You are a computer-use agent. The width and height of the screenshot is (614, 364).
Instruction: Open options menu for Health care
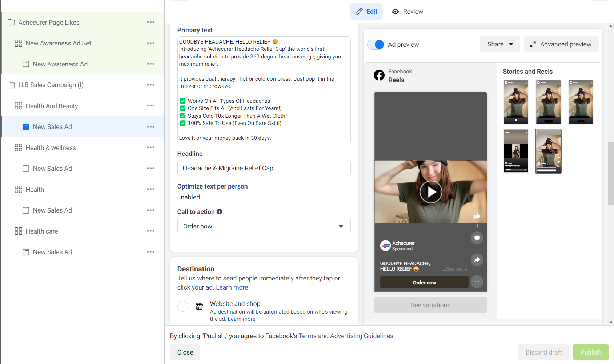(151, 231)
